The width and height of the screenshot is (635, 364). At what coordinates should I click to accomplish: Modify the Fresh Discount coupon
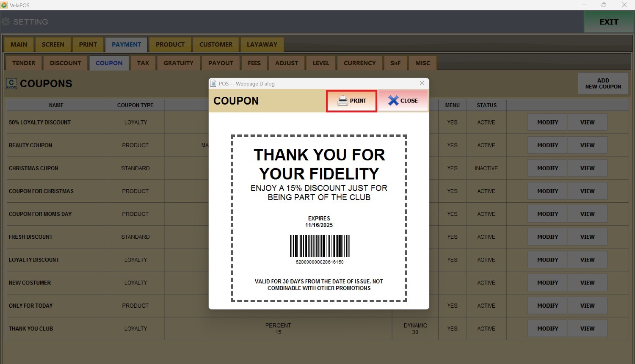click(x=547, y=237)
